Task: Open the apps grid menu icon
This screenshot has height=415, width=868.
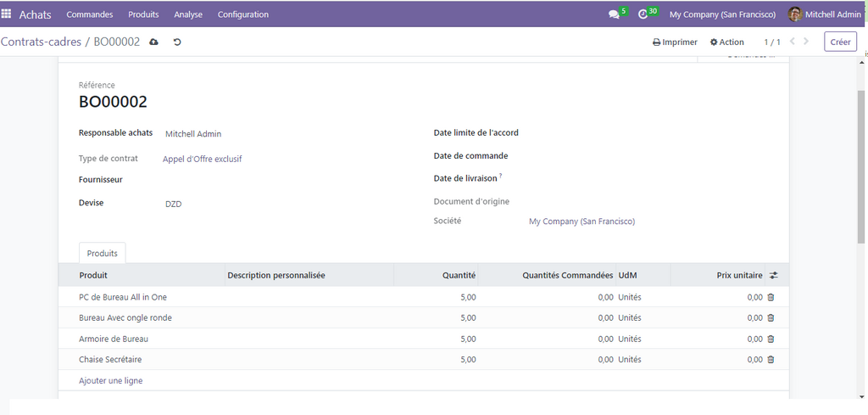Action: (7, 14)
